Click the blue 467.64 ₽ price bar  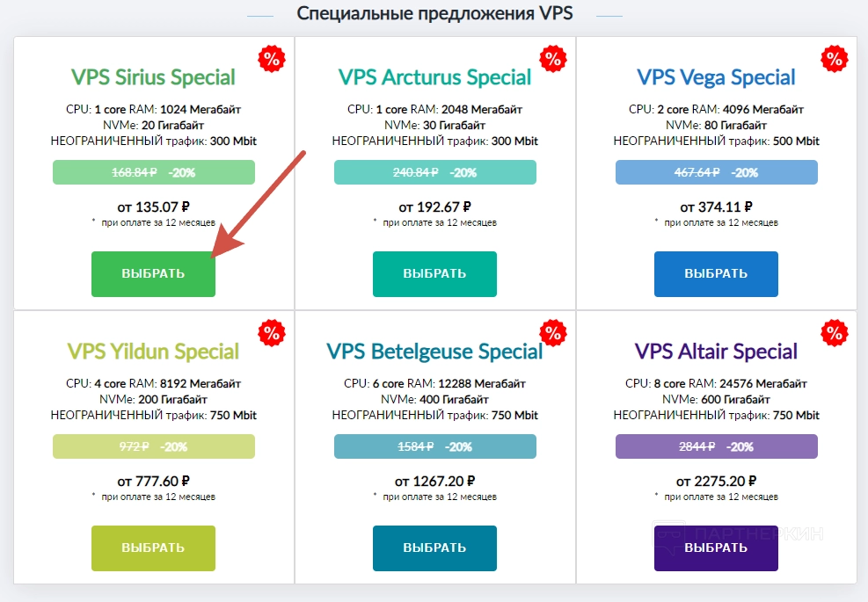(716, 172)
